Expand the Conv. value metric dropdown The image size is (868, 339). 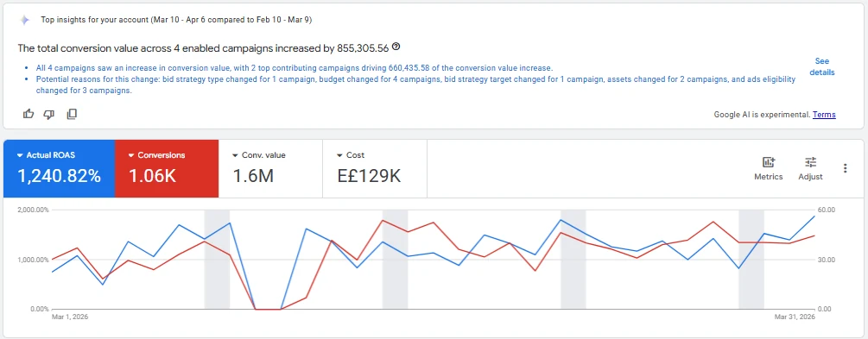tap(235, 155)
